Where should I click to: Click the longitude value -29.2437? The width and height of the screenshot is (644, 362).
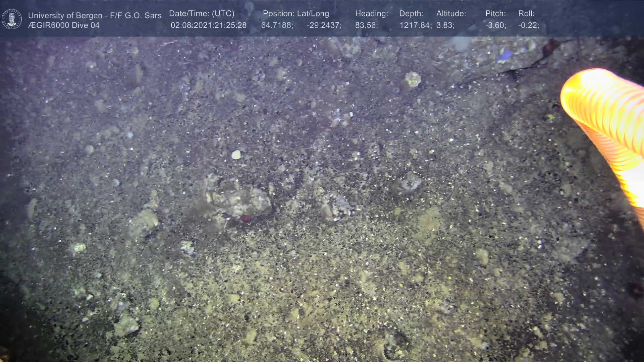click(x=324, y=25)
